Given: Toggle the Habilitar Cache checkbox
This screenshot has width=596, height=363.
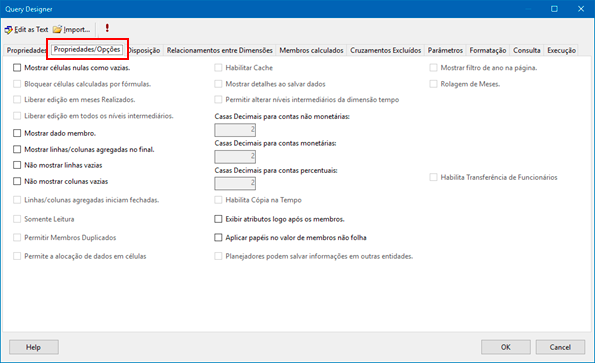Looking at the screenshot, I should [218, 68].
